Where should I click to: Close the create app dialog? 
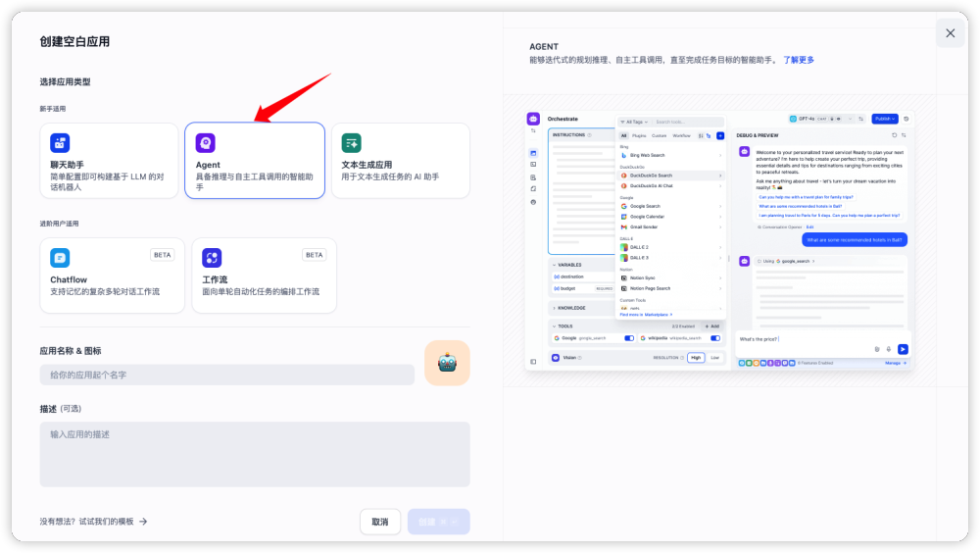click(x=950, y=33)
